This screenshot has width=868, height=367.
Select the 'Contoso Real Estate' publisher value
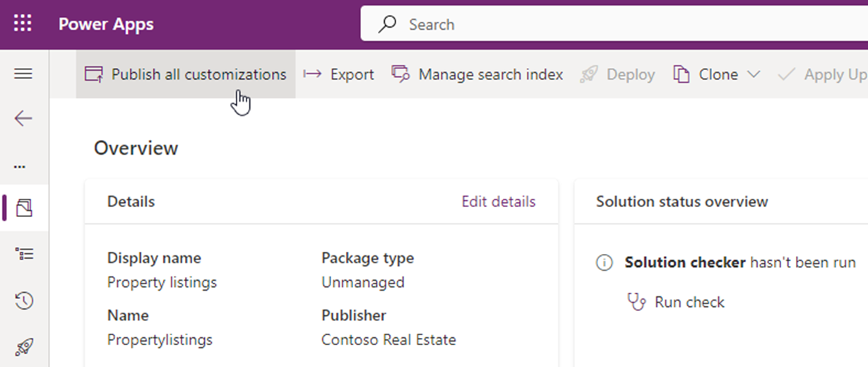pyautogui.click(x=388, y=339)
